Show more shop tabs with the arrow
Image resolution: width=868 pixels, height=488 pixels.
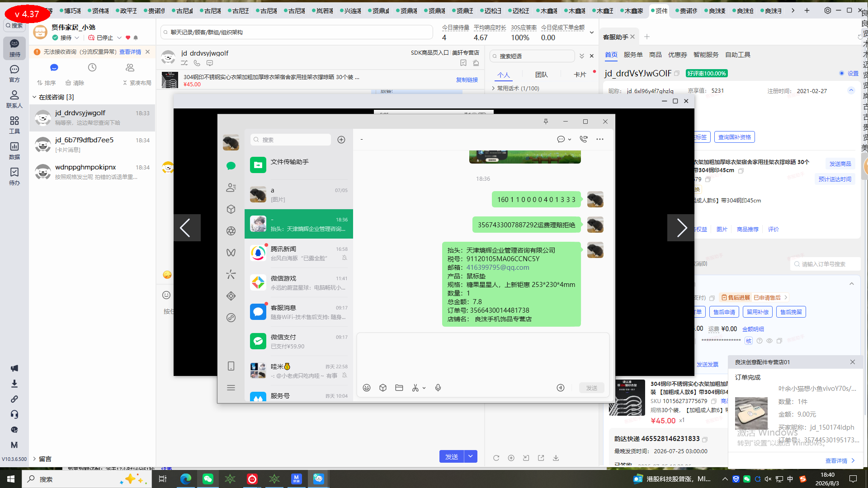793,10
